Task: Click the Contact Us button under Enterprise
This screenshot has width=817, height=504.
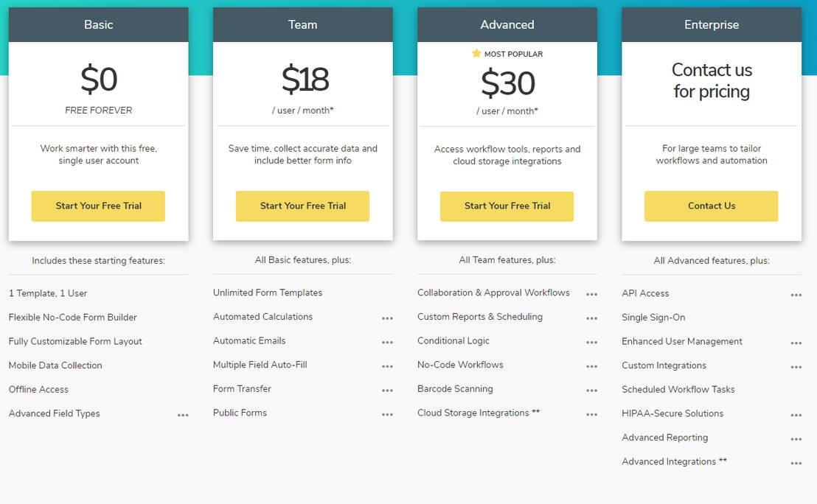Action: (711, 206)
